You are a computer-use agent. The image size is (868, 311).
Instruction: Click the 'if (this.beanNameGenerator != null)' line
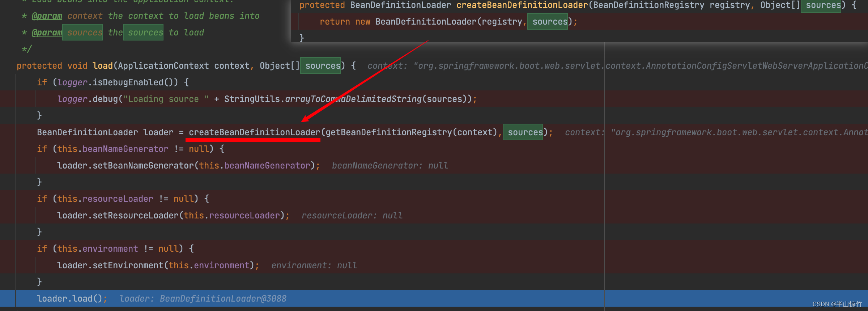coord(131,149)
